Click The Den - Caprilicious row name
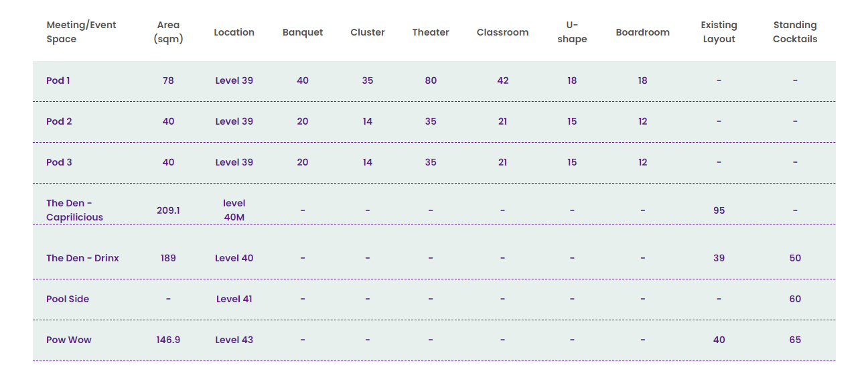Screen dimensions: 868x390 (x=74, y=210)
